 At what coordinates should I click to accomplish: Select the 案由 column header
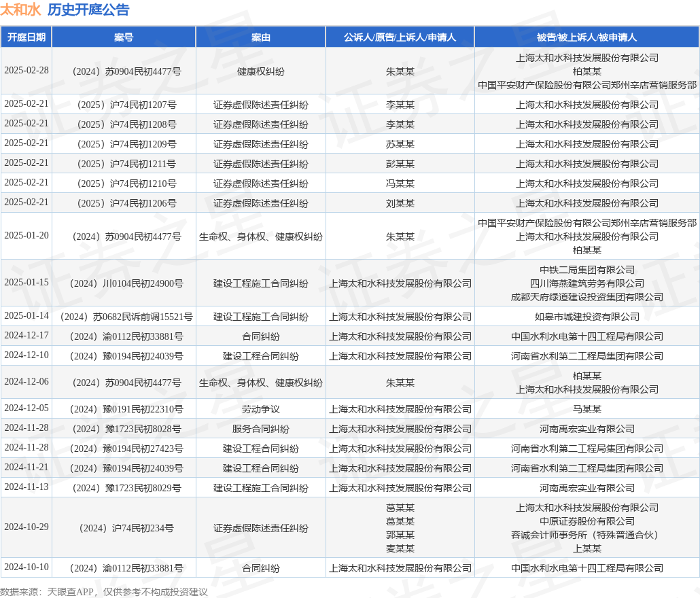(x=261, y=37)
